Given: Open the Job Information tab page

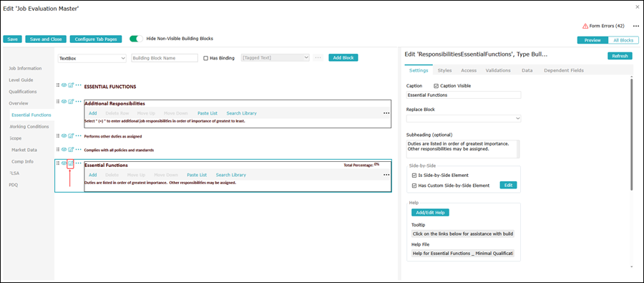Looking at the screenshot, I should pos(25,68).
